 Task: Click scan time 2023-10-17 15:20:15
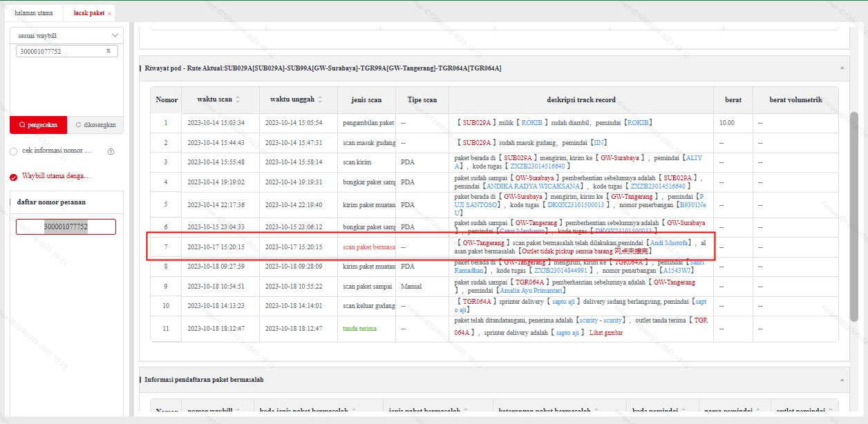pos(216,247)
